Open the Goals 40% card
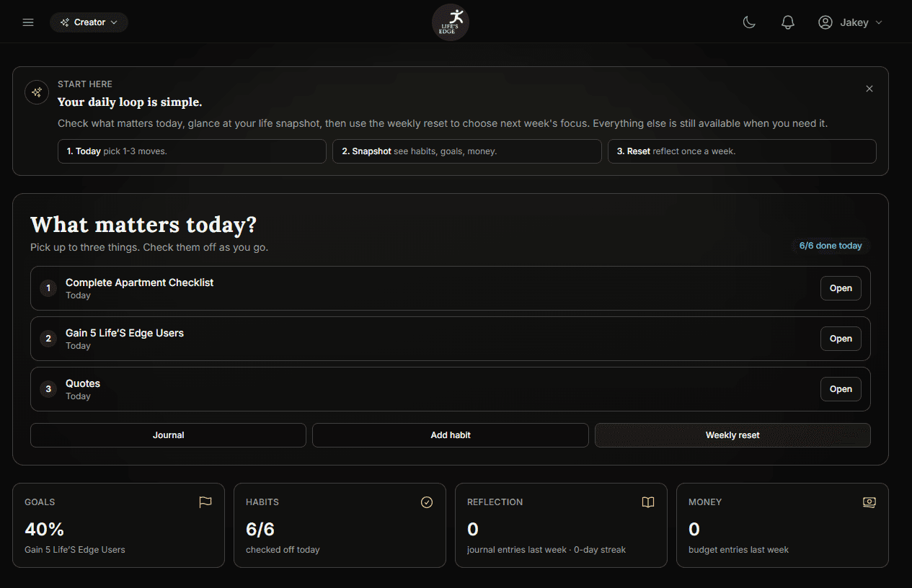 tap(118, 525)
